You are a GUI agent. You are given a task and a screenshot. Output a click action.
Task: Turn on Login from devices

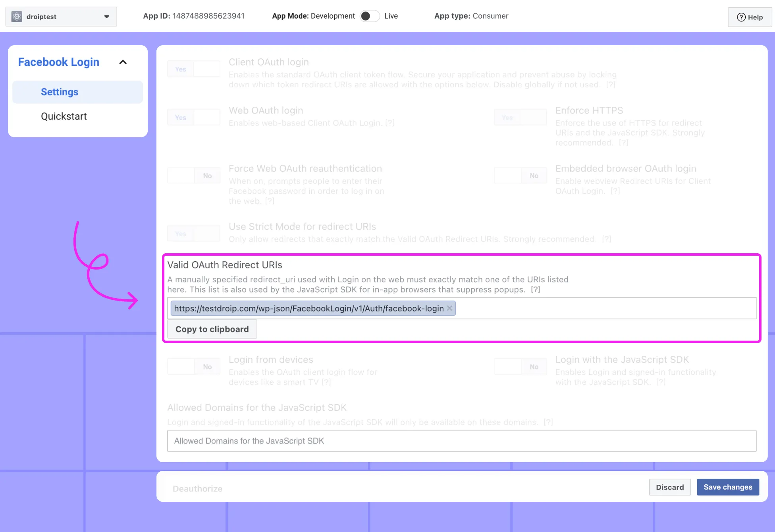click(x=193, y=366)
